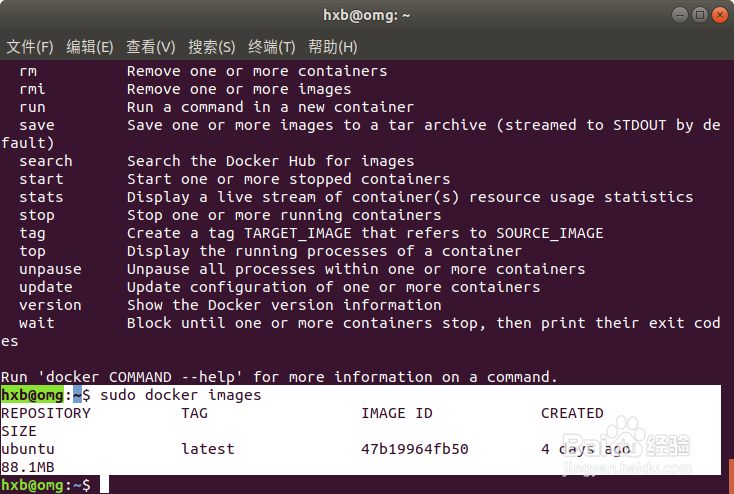
Task: Click the 'search' command in help list
Action: click(x=45, y=161)
